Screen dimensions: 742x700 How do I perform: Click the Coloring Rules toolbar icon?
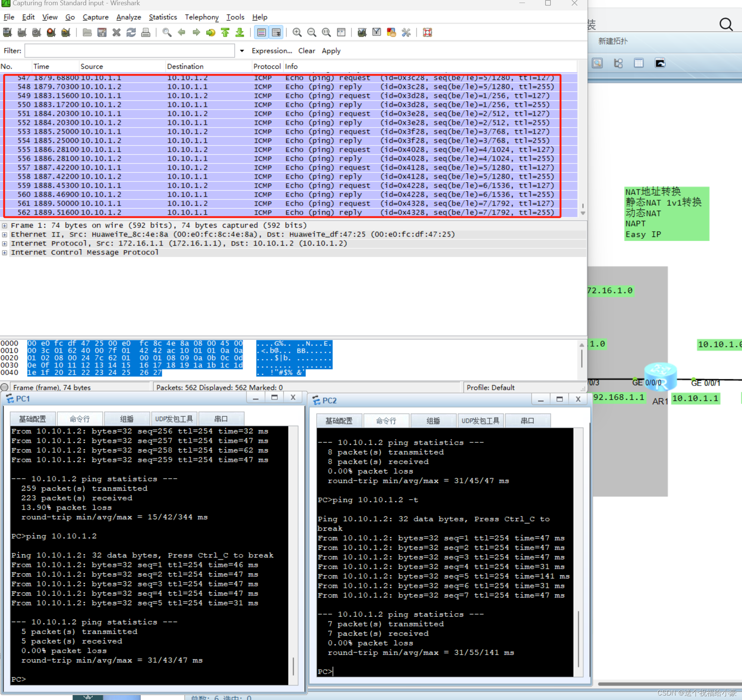tap(391, 33)
